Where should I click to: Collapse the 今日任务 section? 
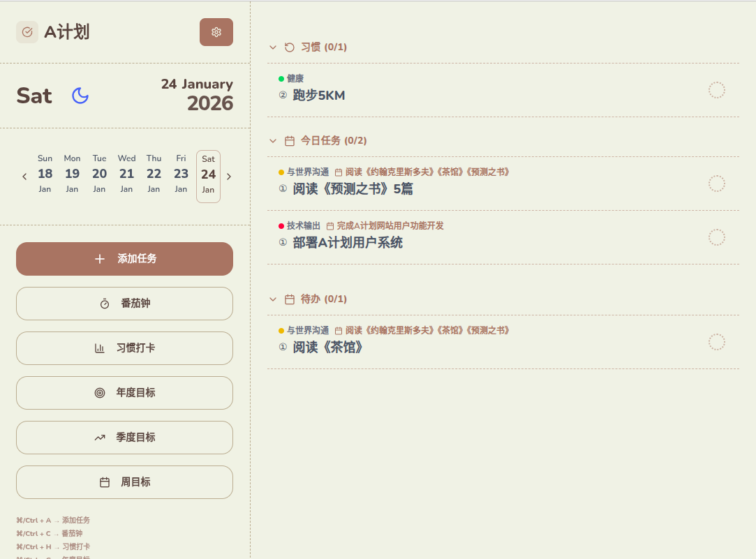point(273,140)
